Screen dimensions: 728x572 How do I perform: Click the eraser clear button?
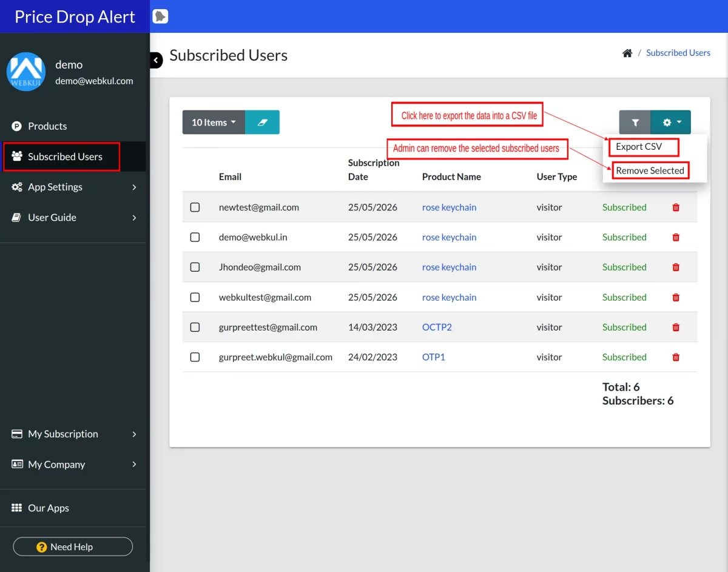[x=262, y=123]
